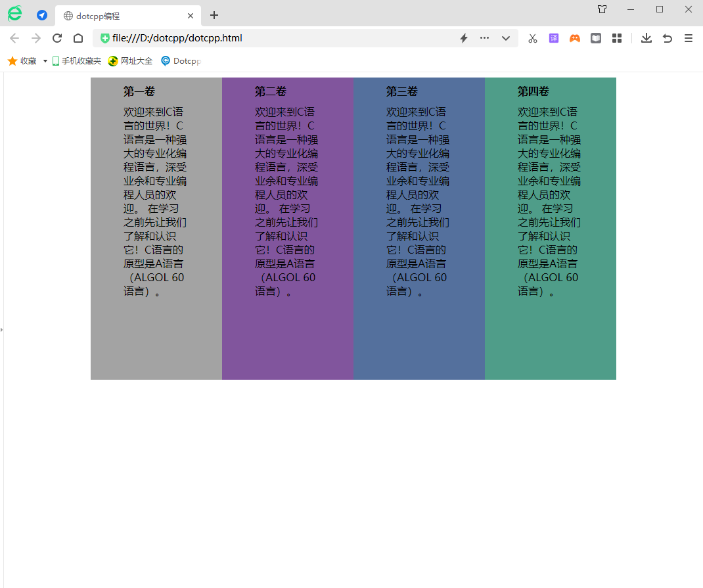The image size is (703, 588).
Task: Click the lightning speed mode icon
Action: click(463, 38)
